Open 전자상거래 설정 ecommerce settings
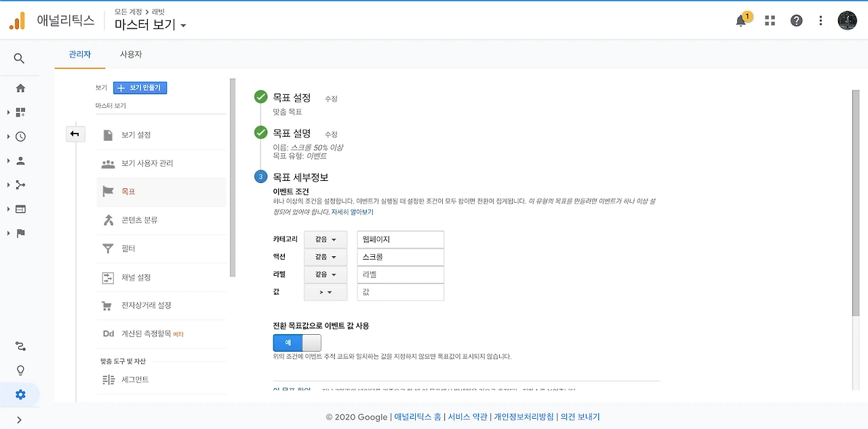 tap(161, 306)
